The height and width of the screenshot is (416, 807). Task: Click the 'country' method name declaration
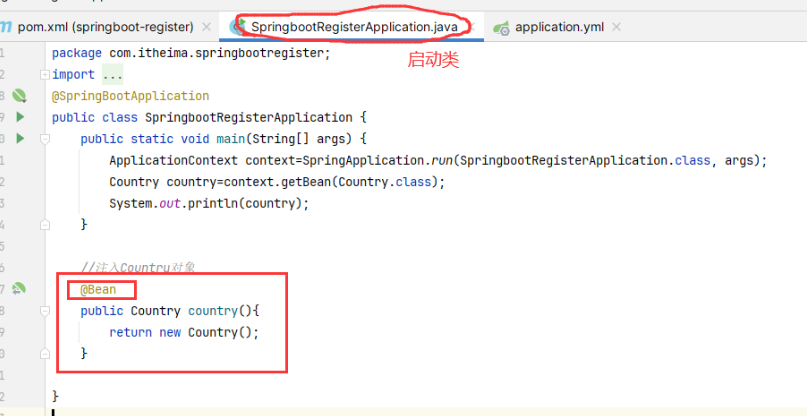213,311
